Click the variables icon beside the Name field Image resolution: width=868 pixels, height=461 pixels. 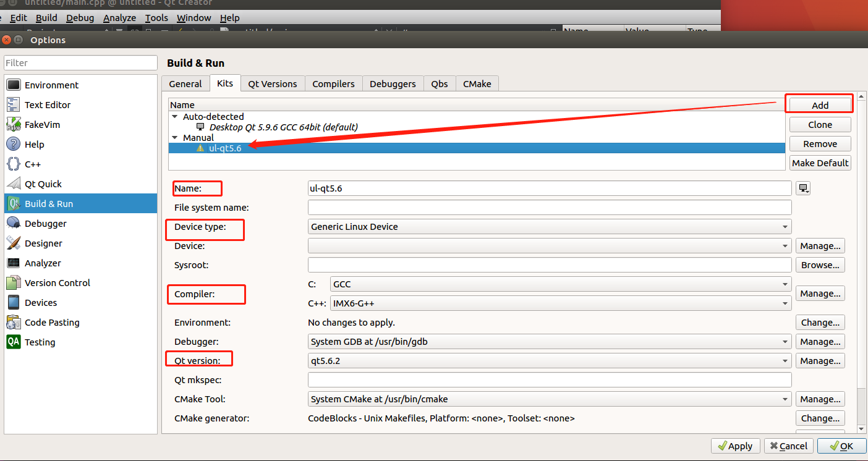[802, 188]
